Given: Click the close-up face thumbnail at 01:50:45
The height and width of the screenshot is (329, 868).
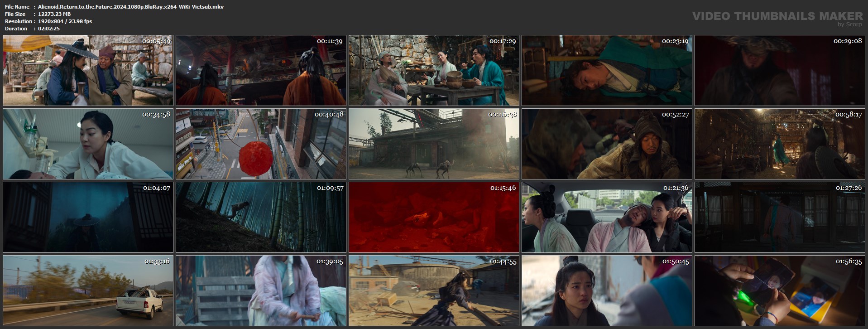Looking at the screenshot, I should (x=607, y=291).
